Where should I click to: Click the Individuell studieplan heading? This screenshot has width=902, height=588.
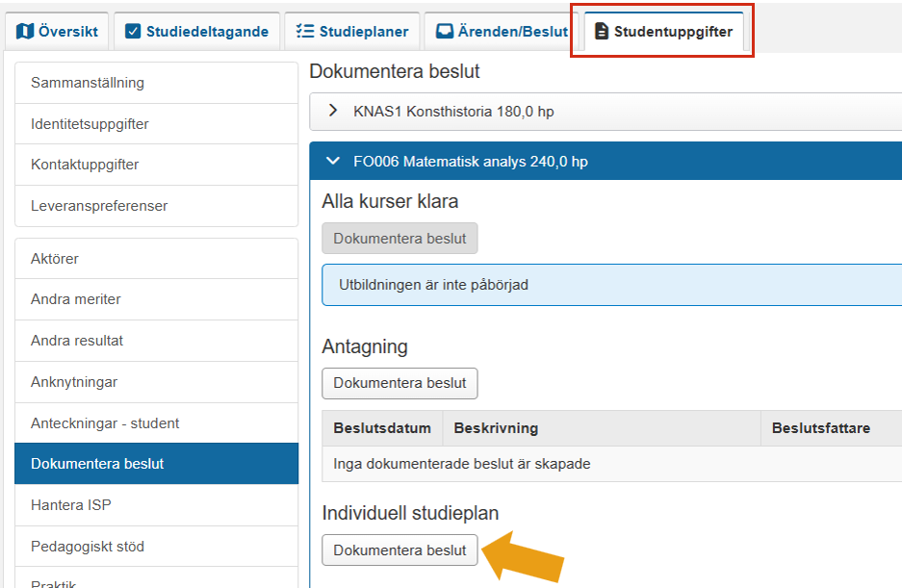click(x=410, y=513)
